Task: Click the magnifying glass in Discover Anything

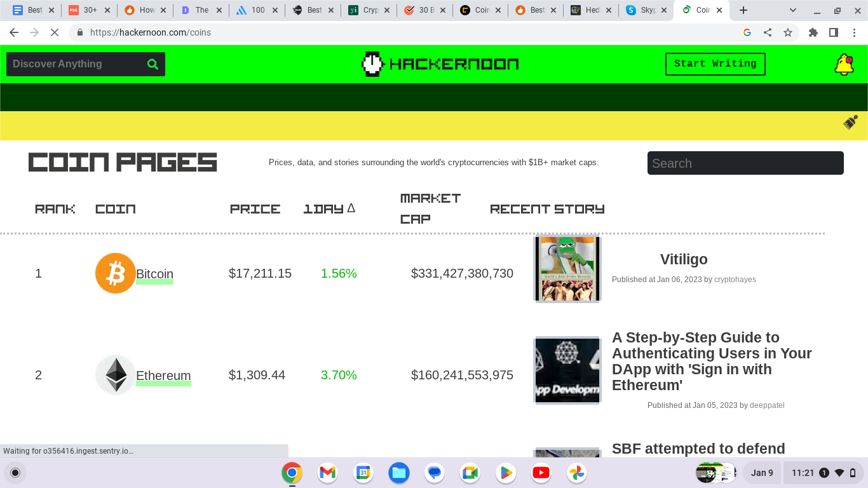Action: [153, 64]
